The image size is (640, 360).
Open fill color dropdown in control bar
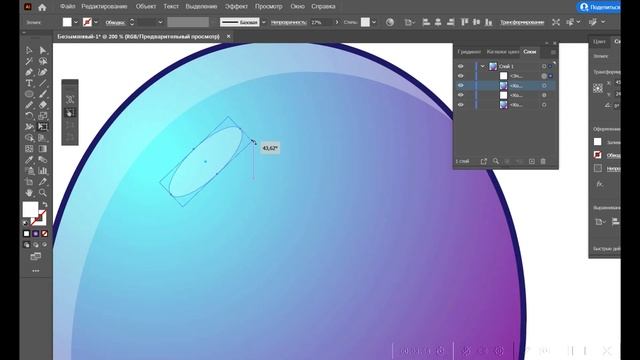(76, 22)
